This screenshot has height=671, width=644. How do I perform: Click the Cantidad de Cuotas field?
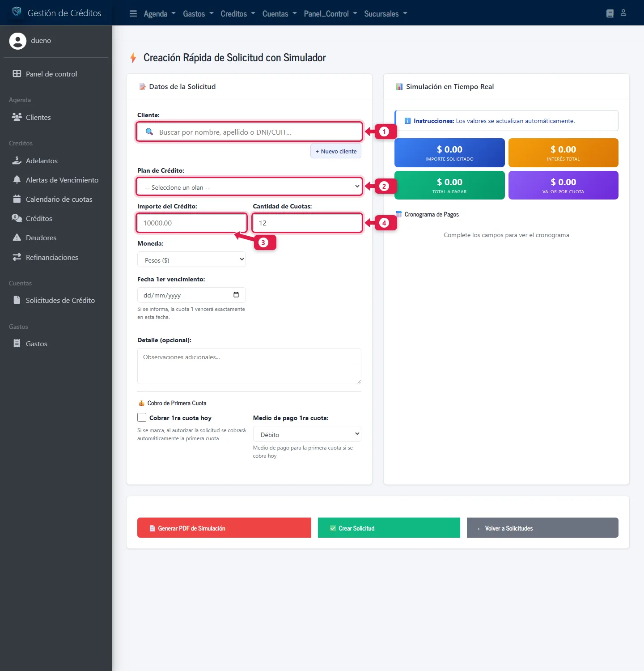pyautogui.click(x=307, y=223)
